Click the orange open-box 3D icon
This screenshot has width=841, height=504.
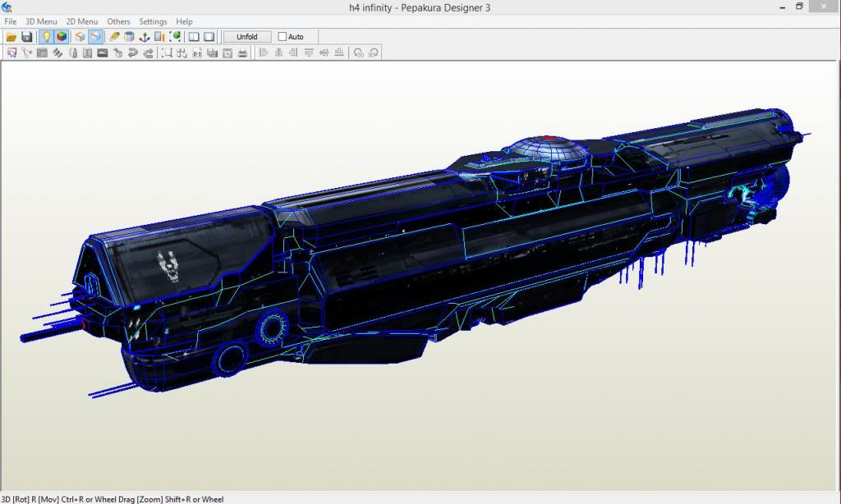click(x=80, y=36)
